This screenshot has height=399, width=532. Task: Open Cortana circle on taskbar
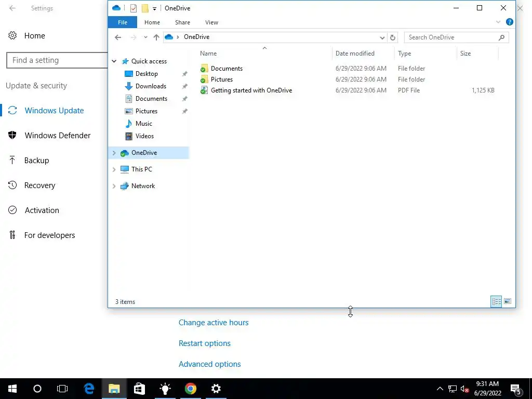point(37,389)
